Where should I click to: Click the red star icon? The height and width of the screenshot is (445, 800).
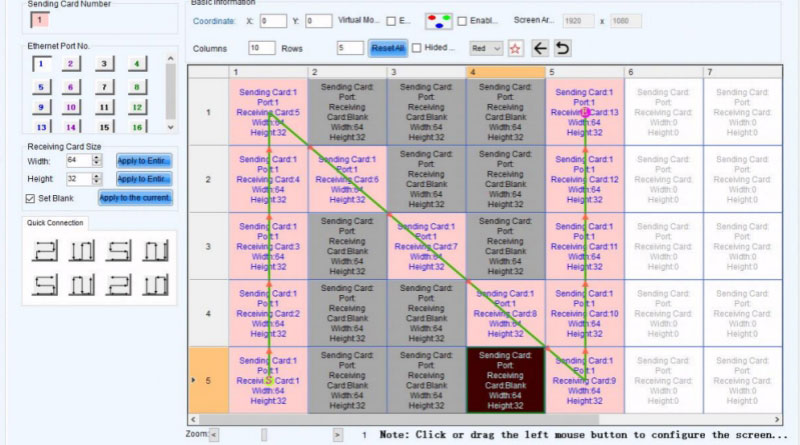515,48
